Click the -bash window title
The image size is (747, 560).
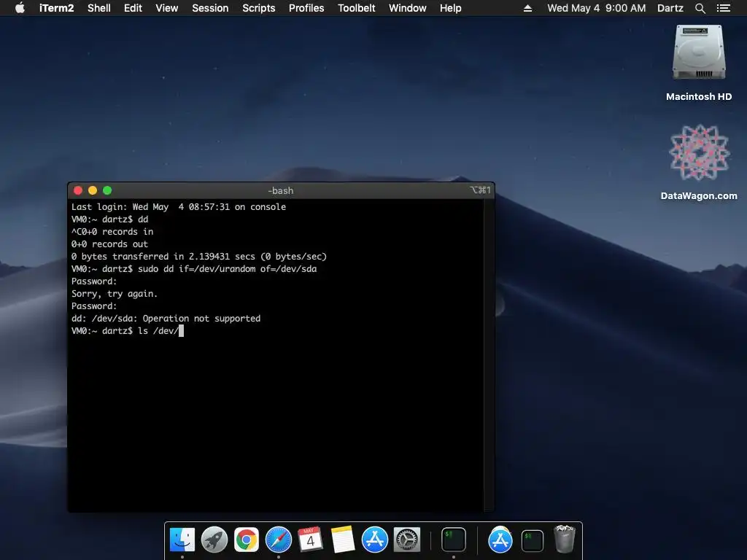point(281,190)
